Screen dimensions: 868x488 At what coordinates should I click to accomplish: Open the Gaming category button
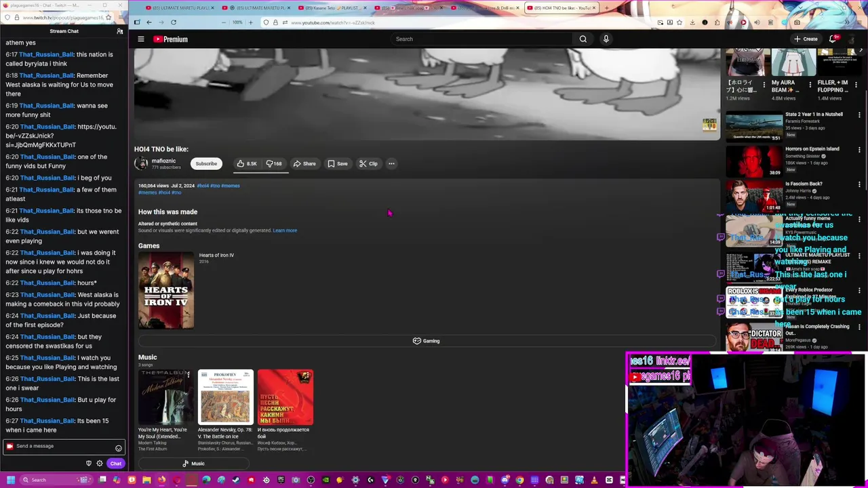coord(427,341)
